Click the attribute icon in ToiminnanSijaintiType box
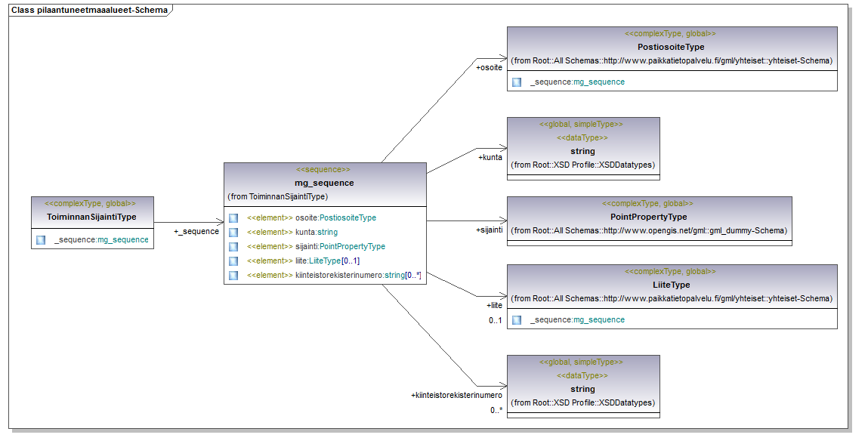This screenshot has height=444, width=868. pyautogui.click(x=41, y=240)
